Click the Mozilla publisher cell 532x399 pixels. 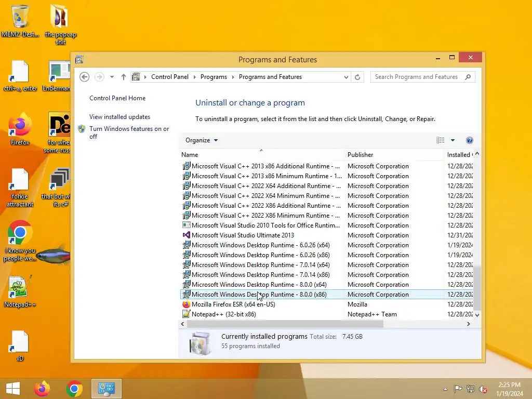click(x=357, y=304)
